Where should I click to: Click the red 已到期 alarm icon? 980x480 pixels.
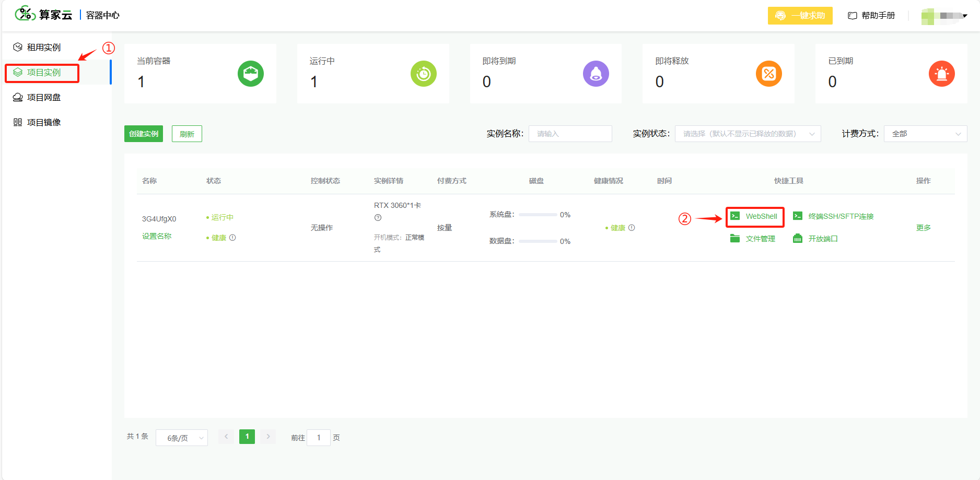pyautogui.click(x=942, y=74)
